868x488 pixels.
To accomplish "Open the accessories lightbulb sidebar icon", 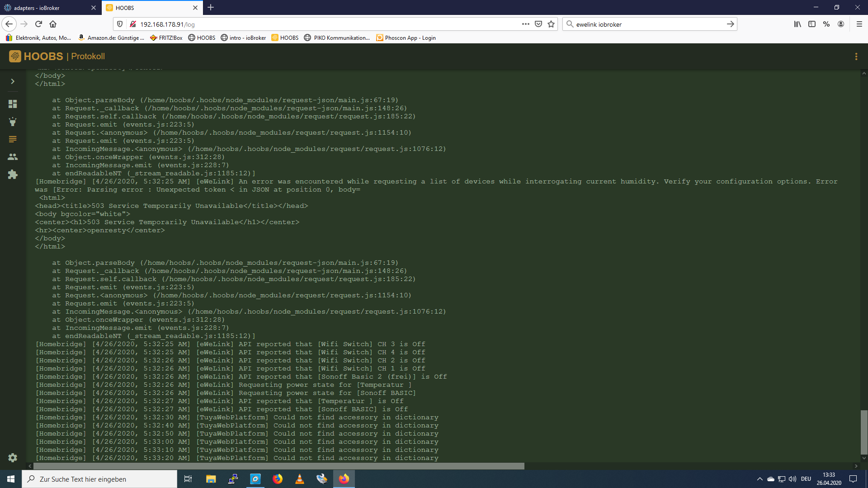I will (13, 122).
